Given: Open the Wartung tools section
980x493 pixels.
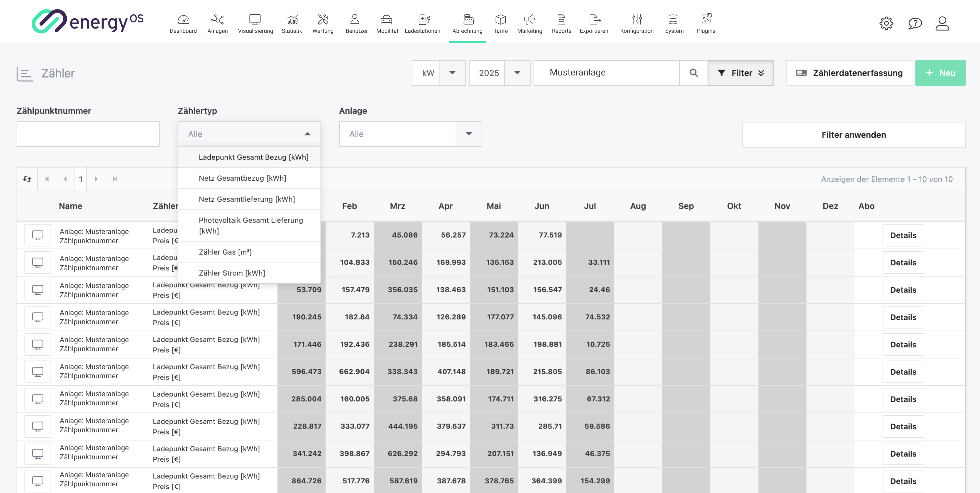Looking at the screenshot, I should (323, 23).
